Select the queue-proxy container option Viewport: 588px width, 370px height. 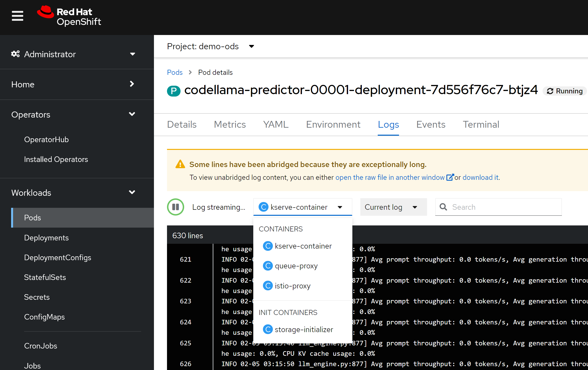point(296,266)
